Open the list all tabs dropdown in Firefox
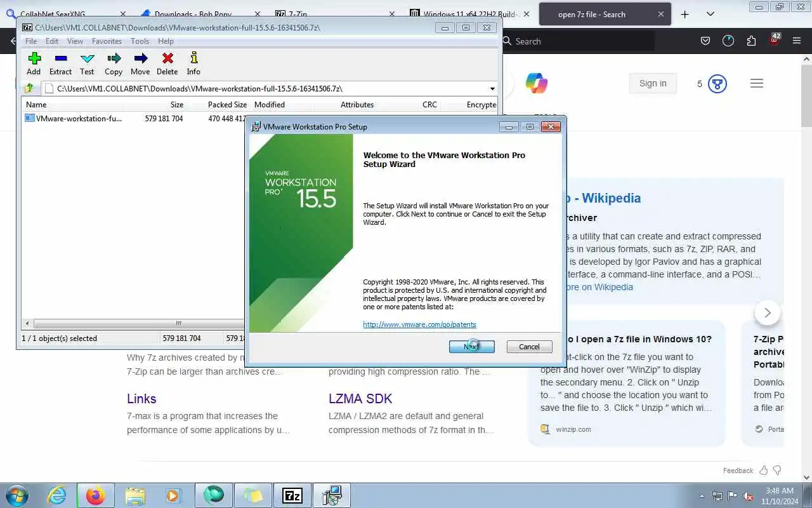Screen dimensions: 812x508 pos(710,14)
